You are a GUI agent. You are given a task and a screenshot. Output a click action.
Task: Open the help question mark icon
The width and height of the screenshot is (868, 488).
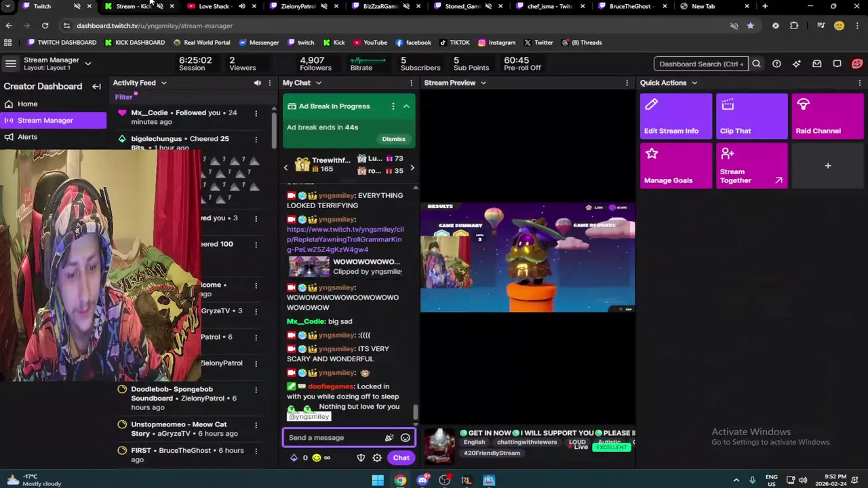click(x=776, y=64)
